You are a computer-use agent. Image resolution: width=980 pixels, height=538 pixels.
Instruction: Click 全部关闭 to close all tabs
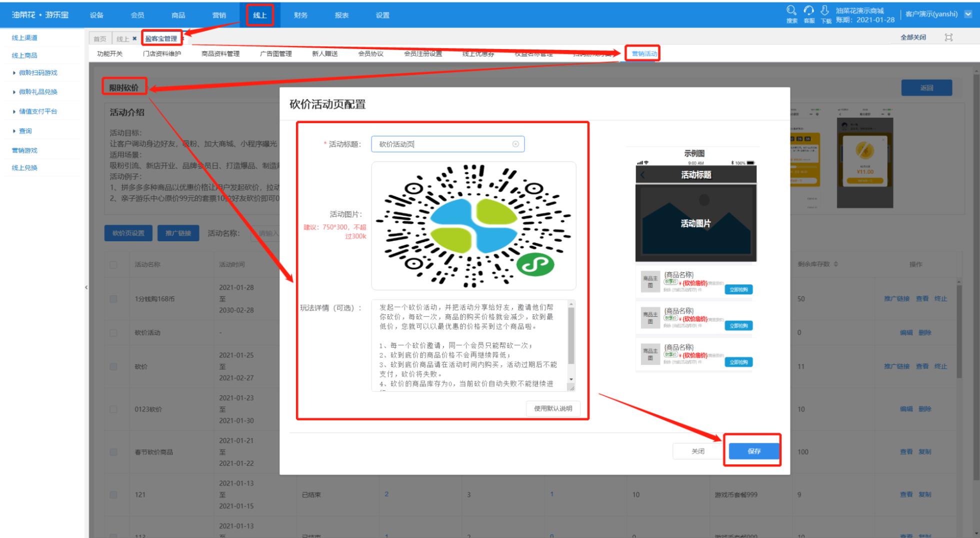point(913,38)
